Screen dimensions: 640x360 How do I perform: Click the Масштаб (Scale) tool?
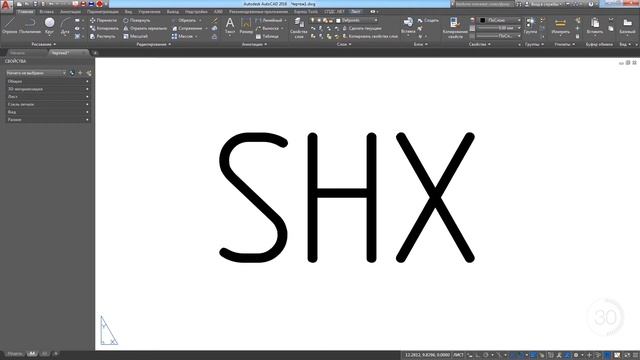click(x=136, y=36)
